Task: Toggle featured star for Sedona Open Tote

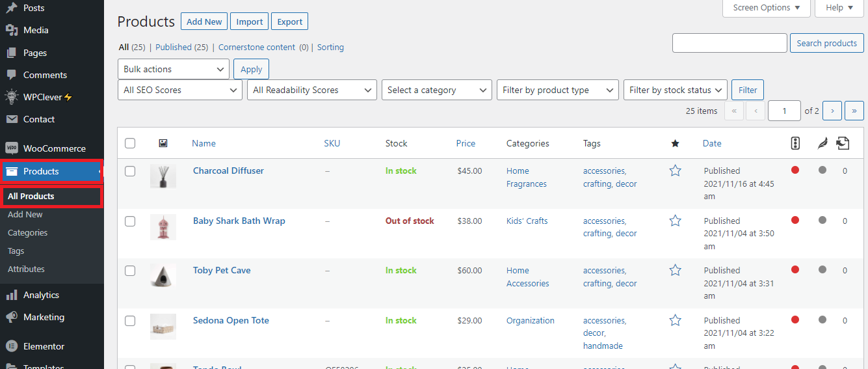Action: 676,320
